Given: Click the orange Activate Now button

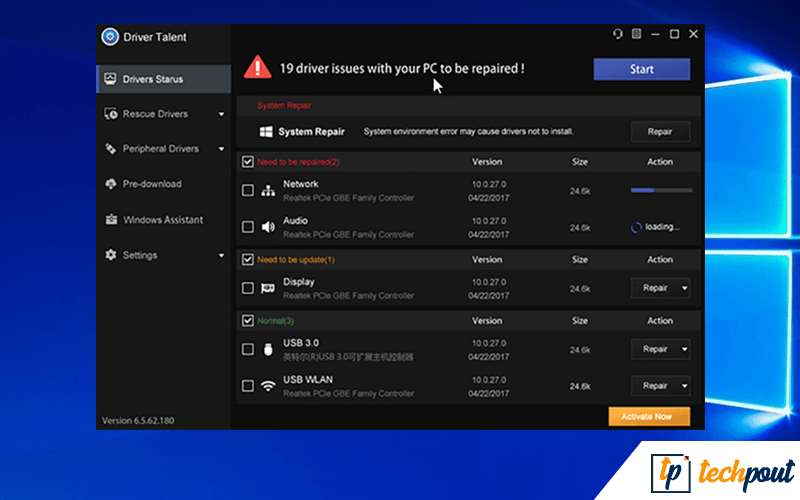Looking at the screenshot, I should 648,416.
